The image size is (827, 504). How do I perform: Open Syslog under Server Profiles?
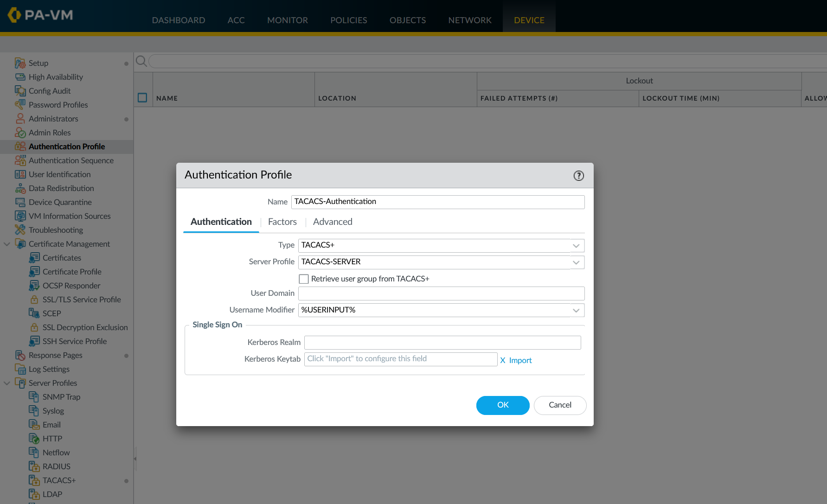tap(53, 411)
